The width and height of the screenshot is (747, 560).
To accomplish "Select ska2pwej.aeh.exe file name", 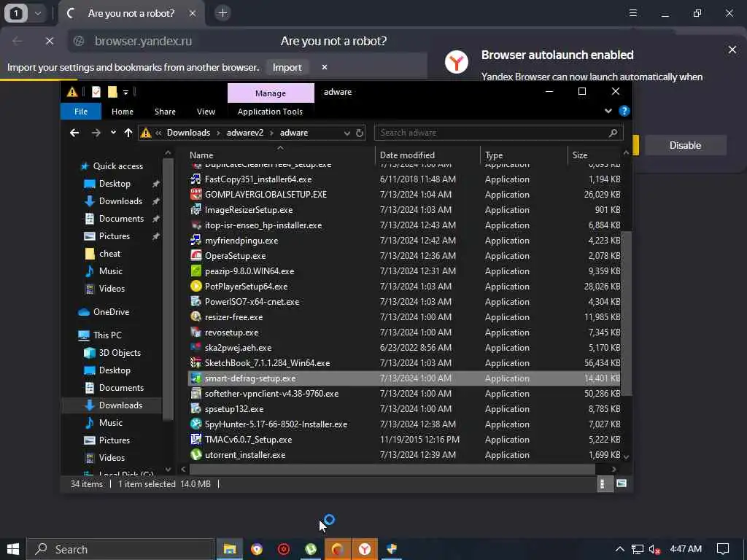I will point(238,348).
